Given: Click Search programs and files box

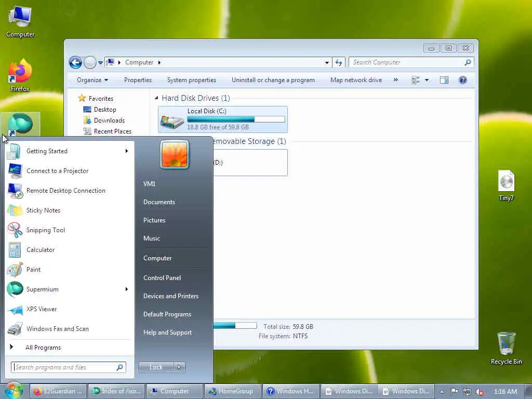Looking at the screenshot, I should pos(69,367).
